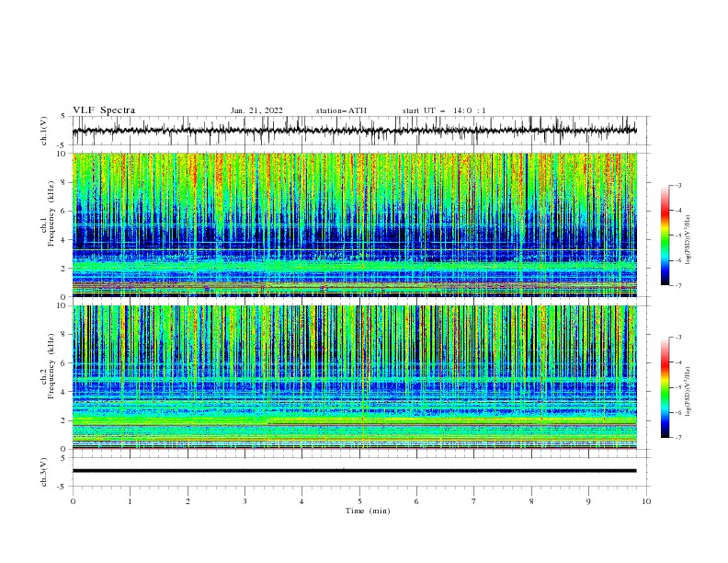Click the upper log(PSD) color bar
Viewport: 728px width, 563px height.
665,235
